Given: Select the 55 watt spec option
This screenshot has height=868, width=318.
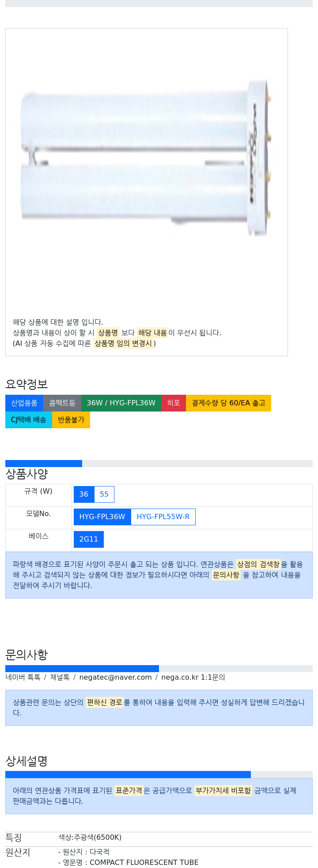Looking at the screenshot, I should coord(104,494).
